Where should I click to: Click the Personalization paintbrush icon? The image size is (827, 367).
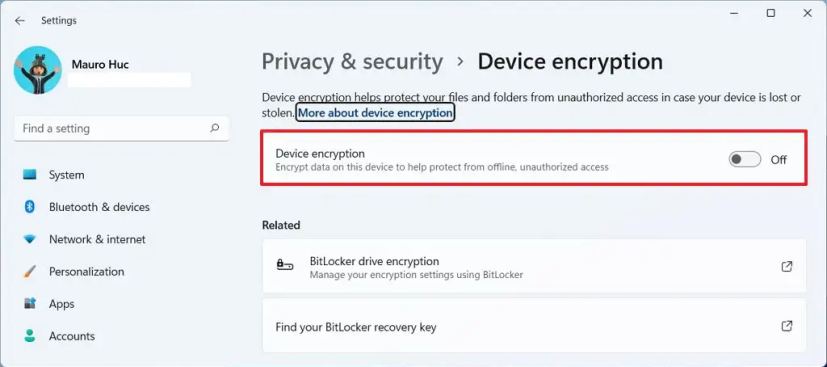(x=30, y=272)
